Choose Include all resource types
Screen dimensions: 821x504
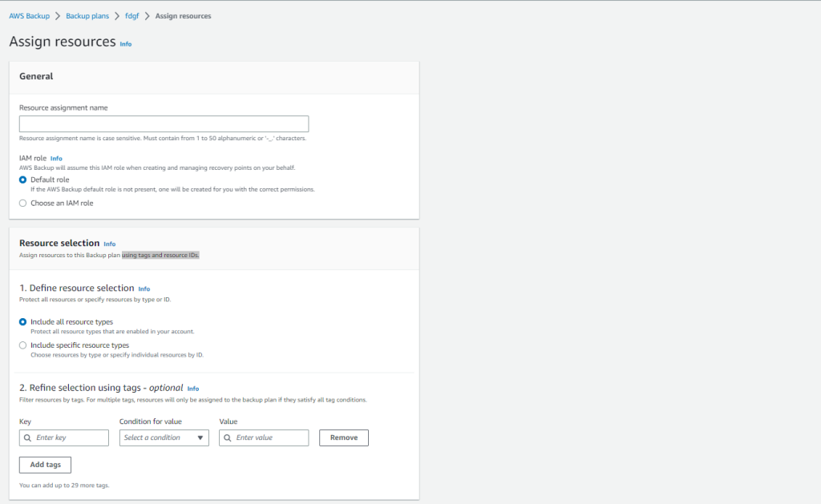click(23, 321)
